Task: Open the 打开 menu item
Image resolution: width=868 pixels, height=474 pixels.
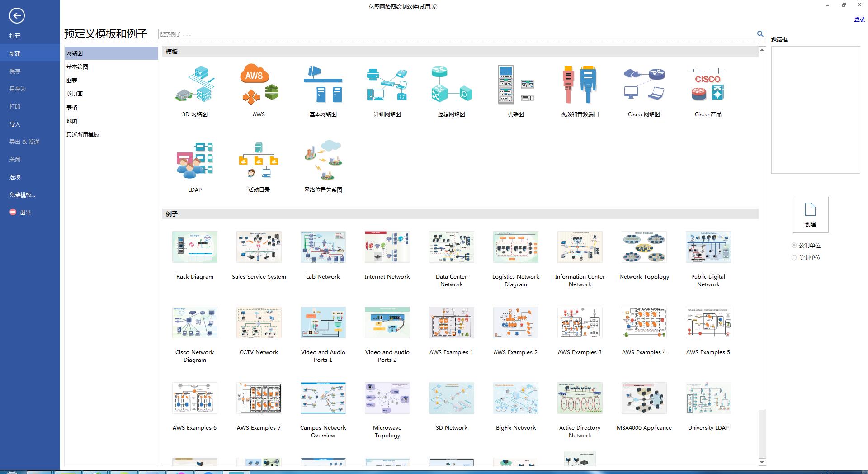Action: coord(15,36)
